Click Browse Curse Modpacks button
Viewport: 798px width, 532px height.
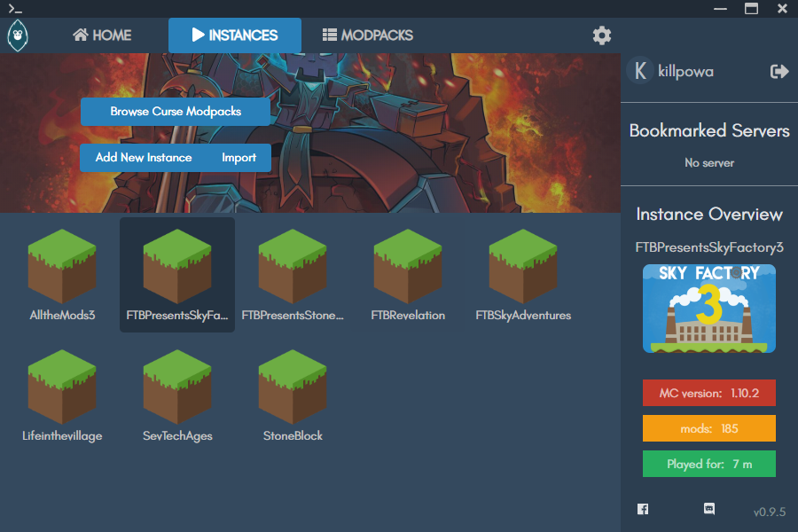coord(176,112)
